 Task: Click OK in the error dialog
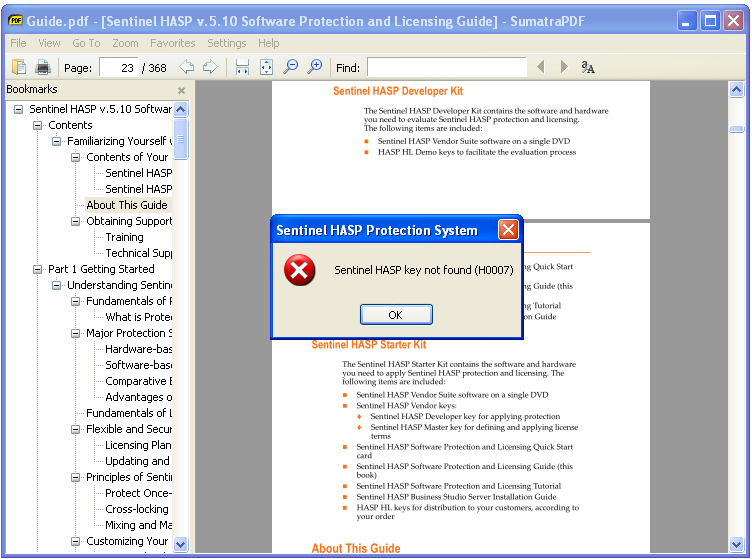[x=396, y=315]
